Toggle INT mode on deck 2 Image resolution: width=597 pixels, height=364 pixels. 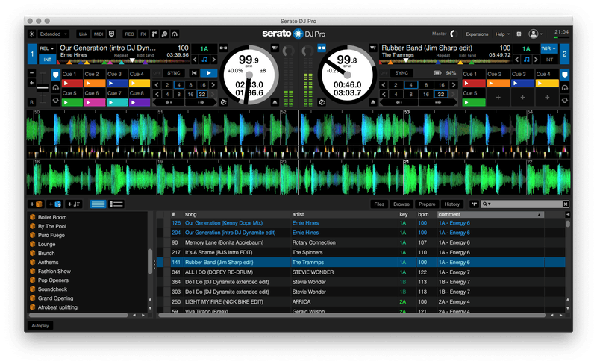coord(549,60)
